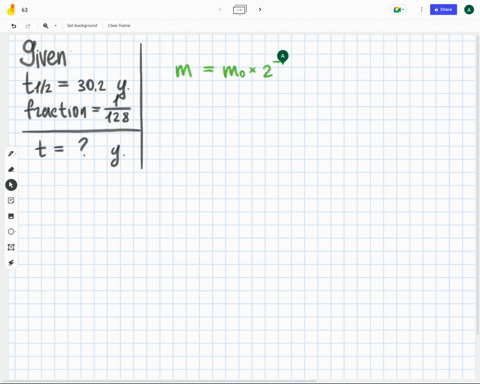The height and width of the screenshot is (384, 480).
Task: Open the three-dot more actions menu
Action: click(421, 10)
